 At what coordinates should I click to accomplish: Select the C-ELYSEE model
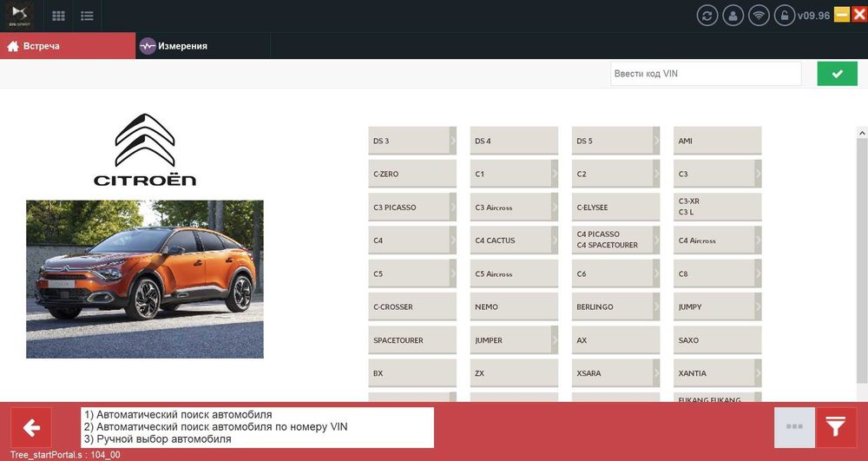[x=615, y=207]
